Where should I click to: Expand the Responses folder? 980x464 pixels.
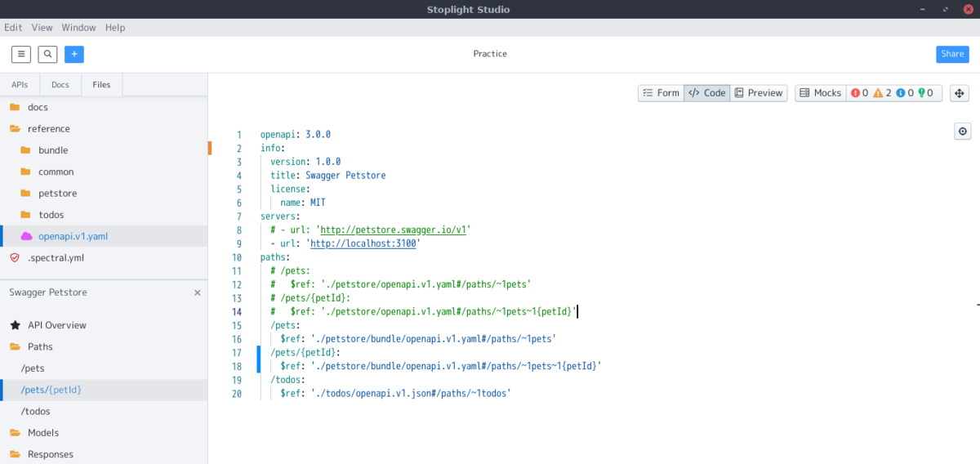104,454
